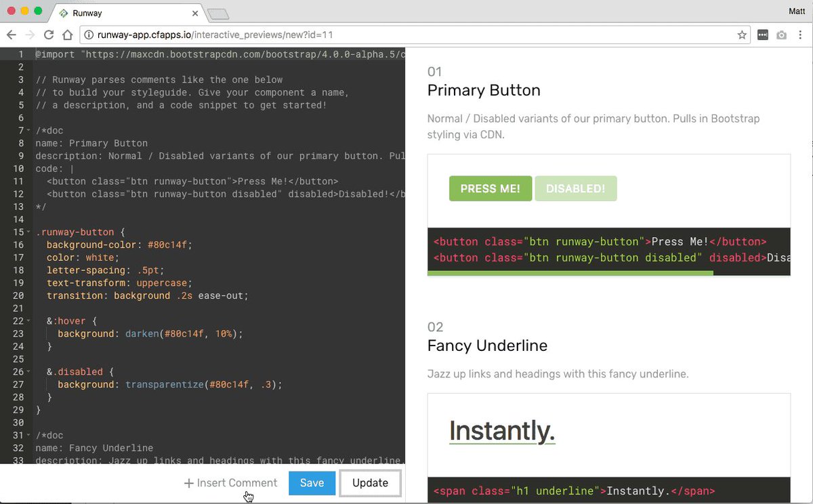Click the darken(#80c14f, 10%) line
The image size is (813, 504).
[150, 333]
